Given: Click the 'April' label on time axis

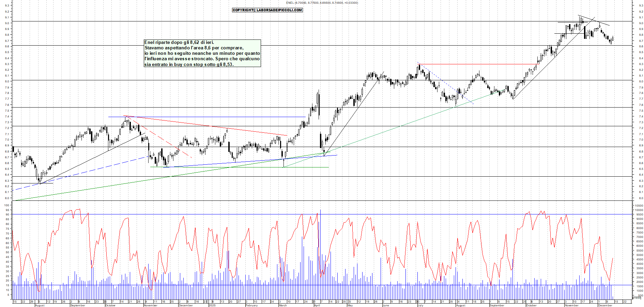Looking at the screenshot, I should coord(317,305).
